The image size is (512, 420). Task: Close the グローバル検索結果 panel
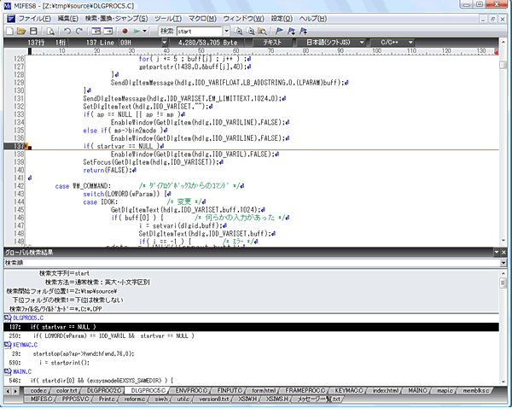point(502,253)
